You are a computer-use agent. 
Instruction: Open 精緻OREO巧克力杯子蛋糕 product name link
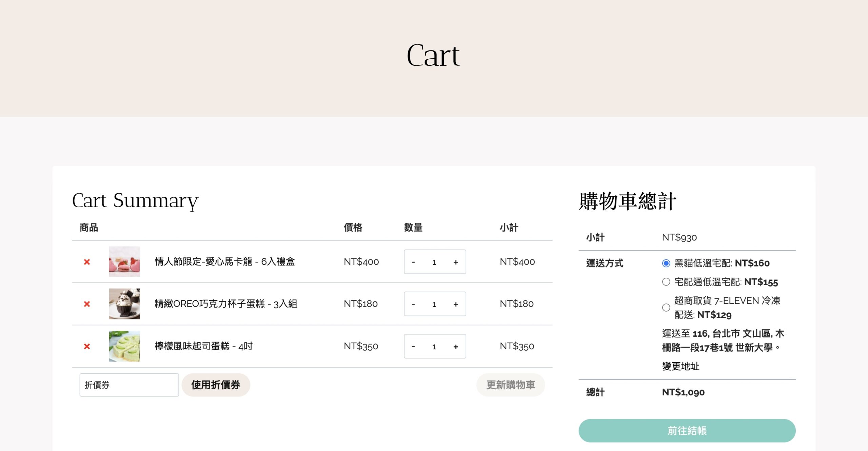click(225, 304)
